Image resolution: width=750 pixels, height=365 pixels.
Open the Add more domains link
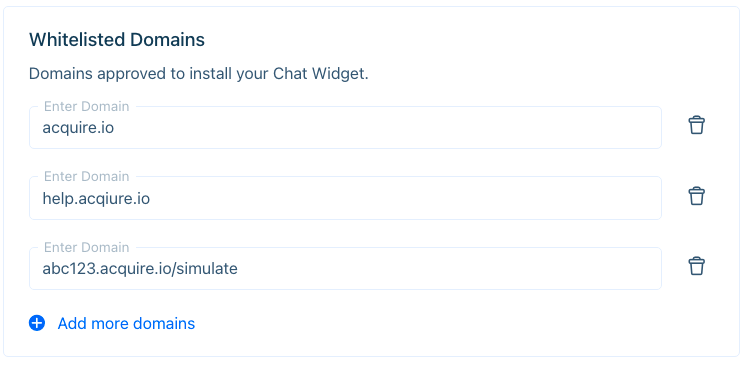[126, 323]
